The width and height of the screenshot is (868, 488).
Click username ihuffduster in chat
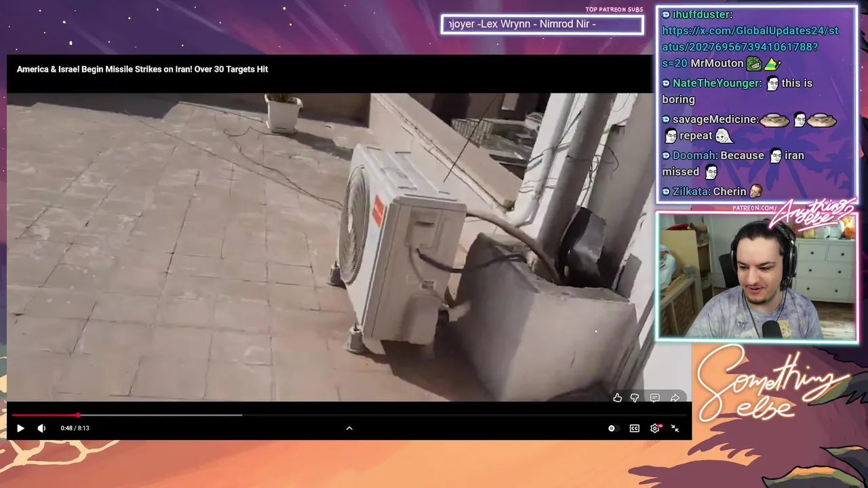click(x=701, y=14)
